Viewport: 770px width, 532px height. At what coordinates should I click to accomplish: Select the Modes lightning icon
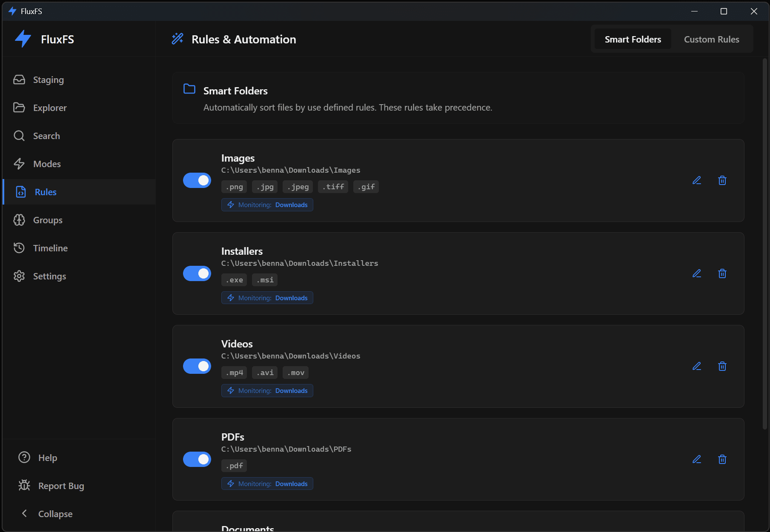click(x=20, y=164)
